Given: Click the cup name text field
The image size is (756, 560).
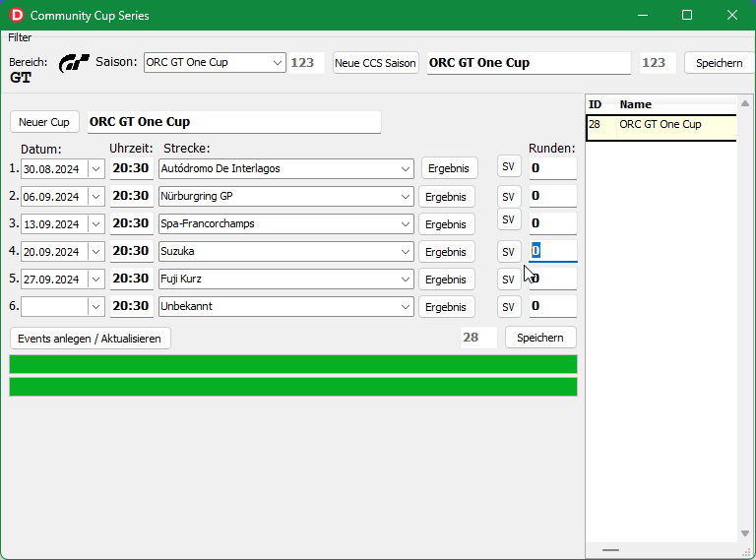Looking at the screenshot, I should (233, 122).
